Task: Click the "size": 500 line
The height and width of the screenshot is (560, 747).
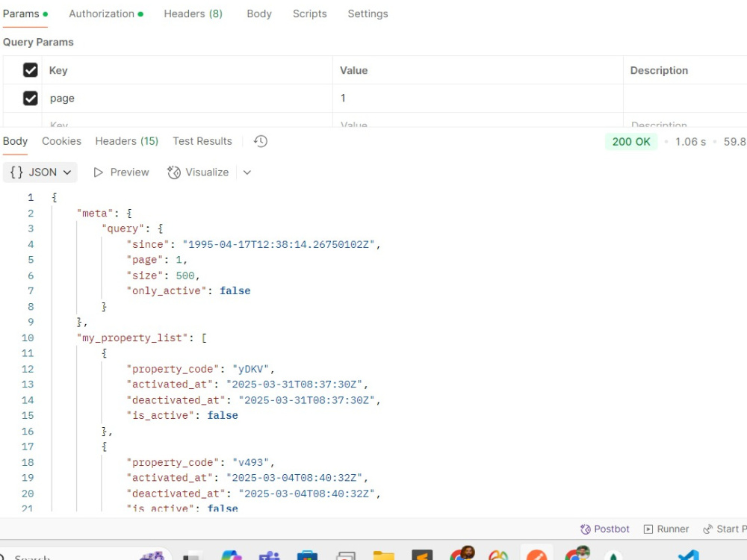Action: (x=163, y=276)
